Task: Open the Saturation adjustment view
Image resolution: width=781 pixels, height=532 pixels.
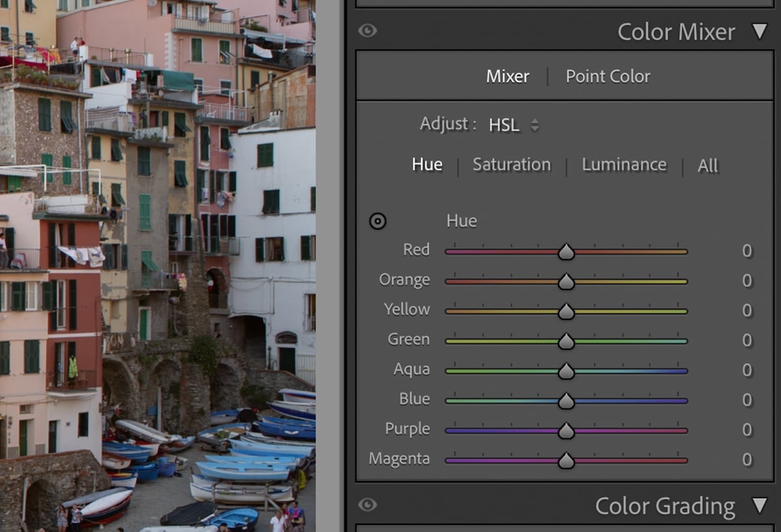Action: (x=512, y=165)
